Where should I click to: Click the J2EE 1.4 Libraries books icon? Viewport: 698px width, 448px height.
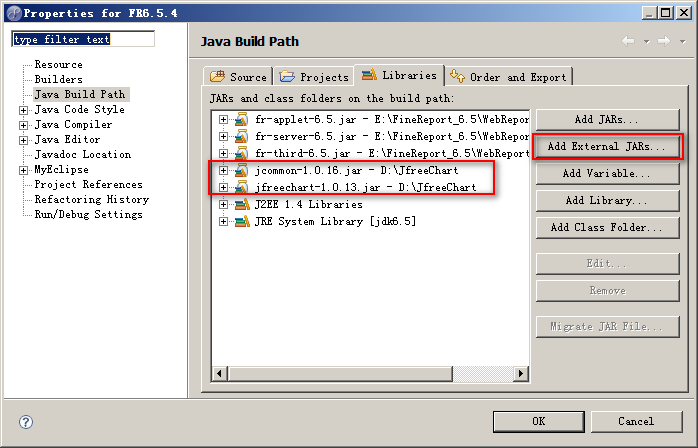click(x=242, y=204)
